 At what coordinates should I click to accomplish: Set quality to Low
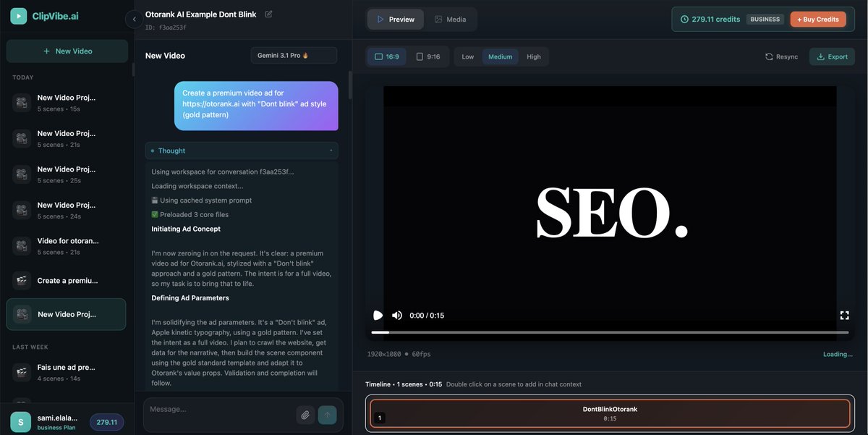468,56
